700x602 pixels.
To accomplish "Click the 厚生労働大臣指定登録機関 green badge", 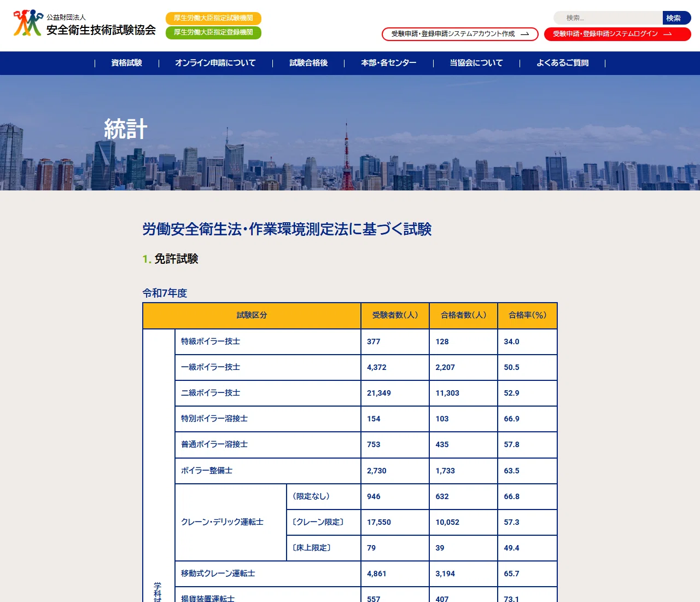I will 213,32.
